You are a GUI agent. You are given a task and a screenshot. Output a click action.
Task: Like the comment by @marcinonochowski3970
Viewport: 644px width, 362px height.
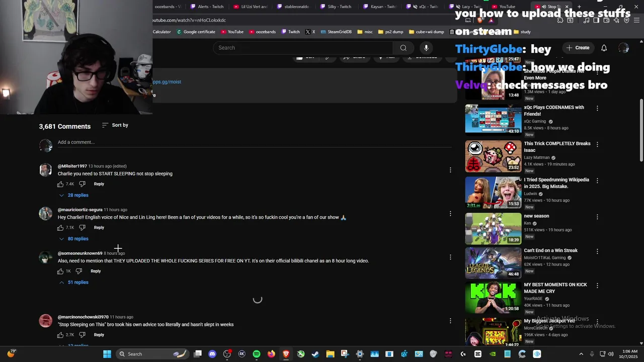(x=60, y=335)
